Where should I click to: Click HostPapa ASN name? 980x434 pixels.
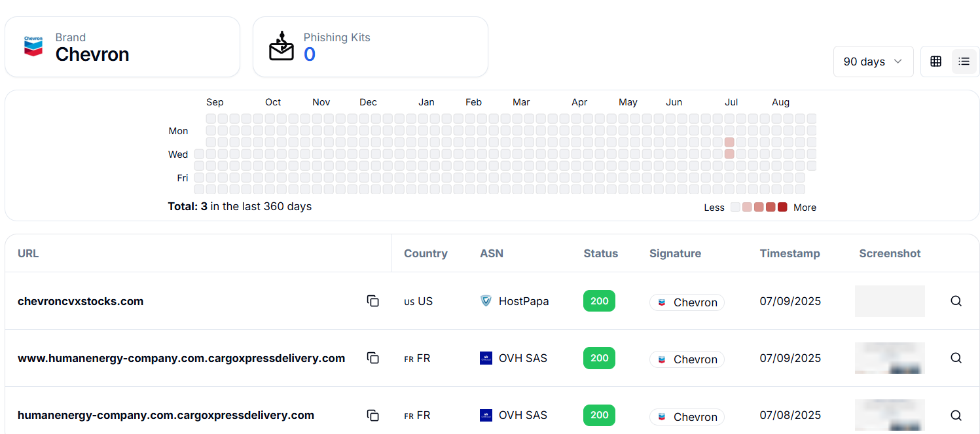pos(524,301)
